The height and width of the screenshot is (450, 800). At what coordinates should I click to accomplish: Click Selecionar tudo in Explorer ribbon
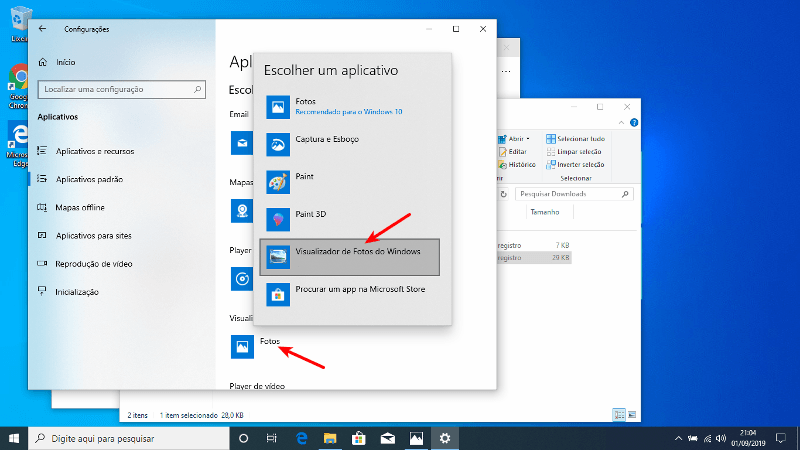point(577,139)
